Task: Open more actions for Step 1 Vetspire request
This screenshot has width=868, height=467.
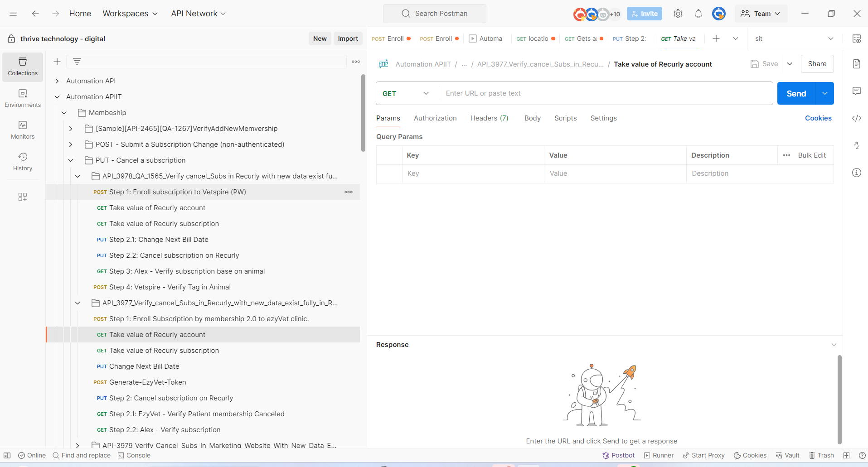Action: pyautogui.click(x=349, y=192)
